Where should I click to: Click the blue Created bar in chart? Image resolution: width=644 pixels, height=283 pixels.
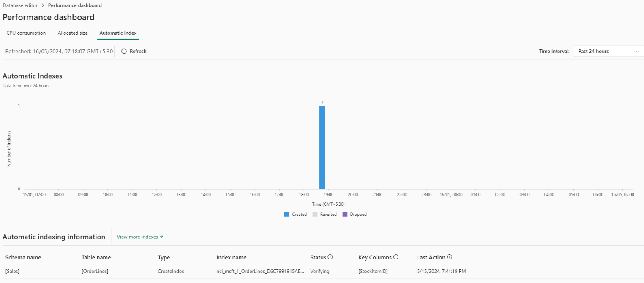[322, 147]
